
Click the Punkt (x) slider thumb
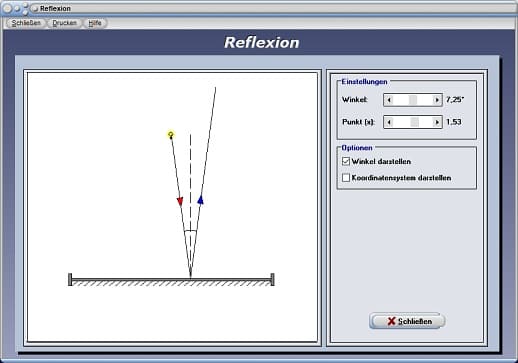coord(415,122)
